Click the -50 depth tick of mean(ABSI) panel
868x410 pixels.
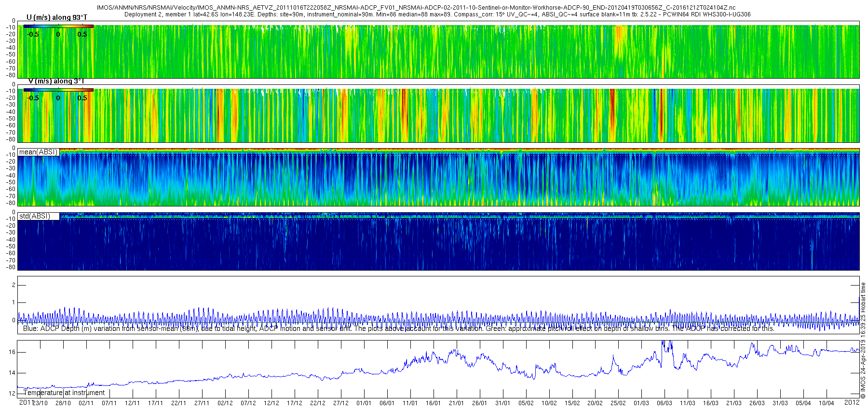(x=11, y=182)
